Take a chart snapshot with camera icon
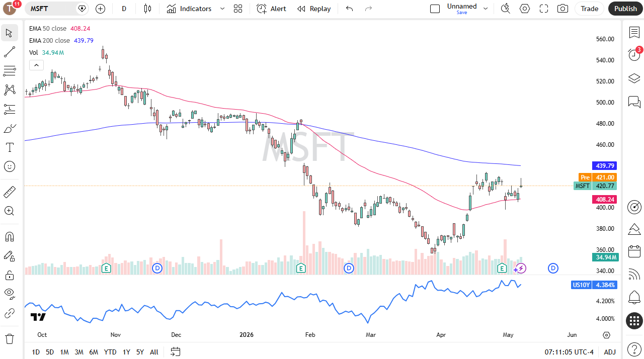 [x=563, y=9]
